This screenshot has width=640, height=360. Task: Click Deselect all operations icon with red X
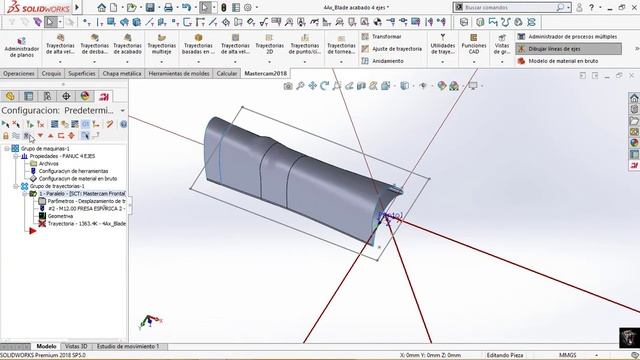coord(16,124)
